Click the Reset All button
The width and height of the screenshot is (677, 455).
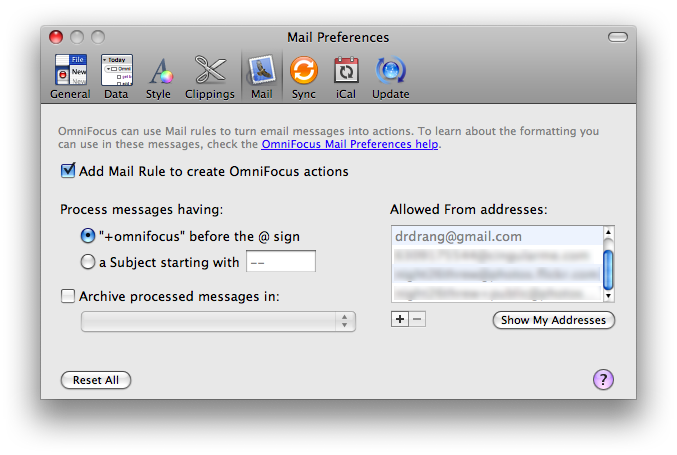(x=96, y=380)
